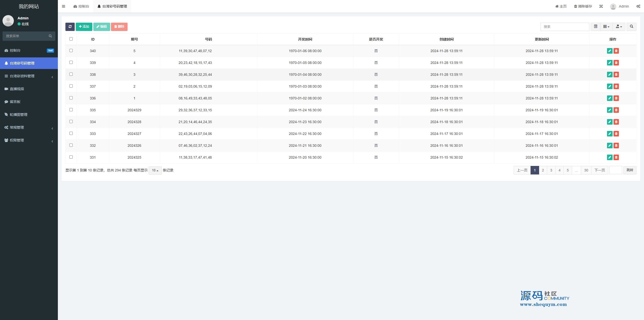
Task: Switch to the 控制台 tab
Action: [81, 6]
